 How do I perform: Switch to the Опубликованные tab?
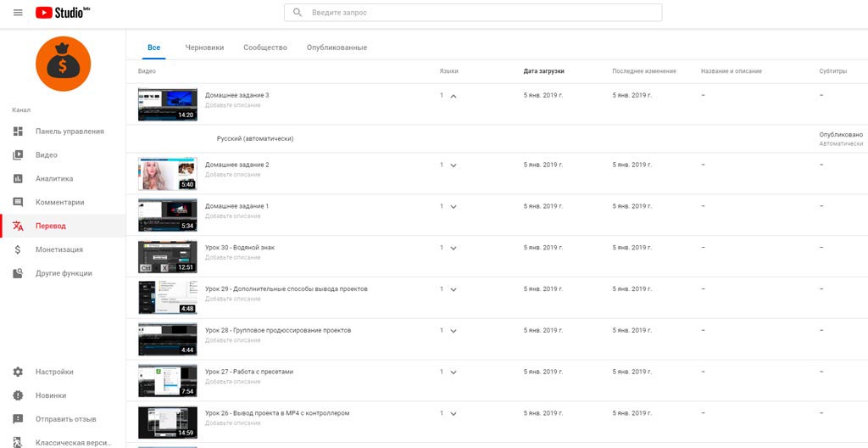(x=337, y=48)
